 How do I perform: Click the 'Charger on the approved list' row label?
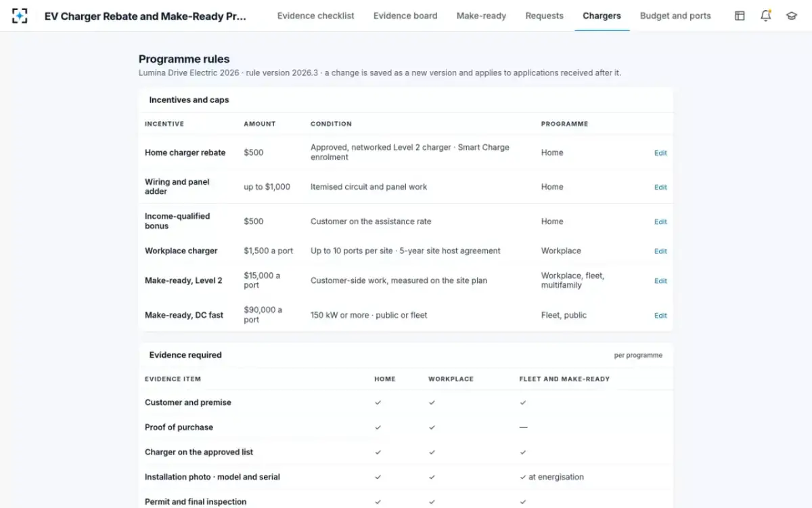click(x=199, y=452)
